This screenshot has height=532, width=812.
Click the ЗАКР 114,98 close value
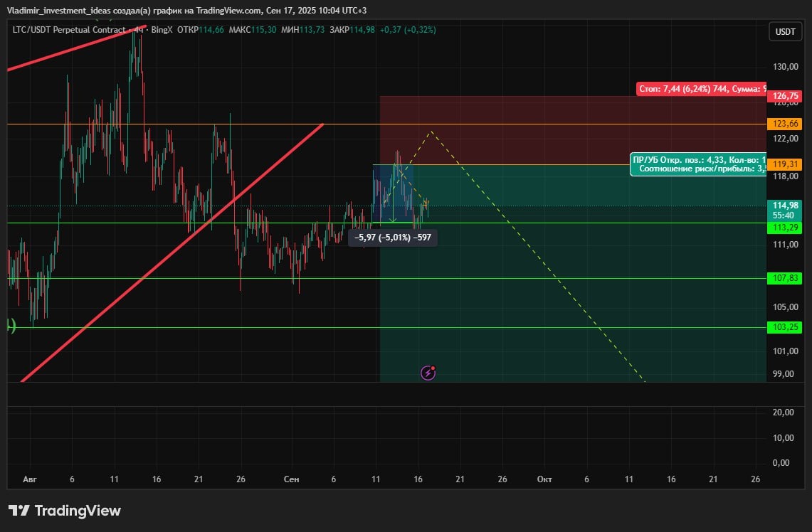pos(352,30)
